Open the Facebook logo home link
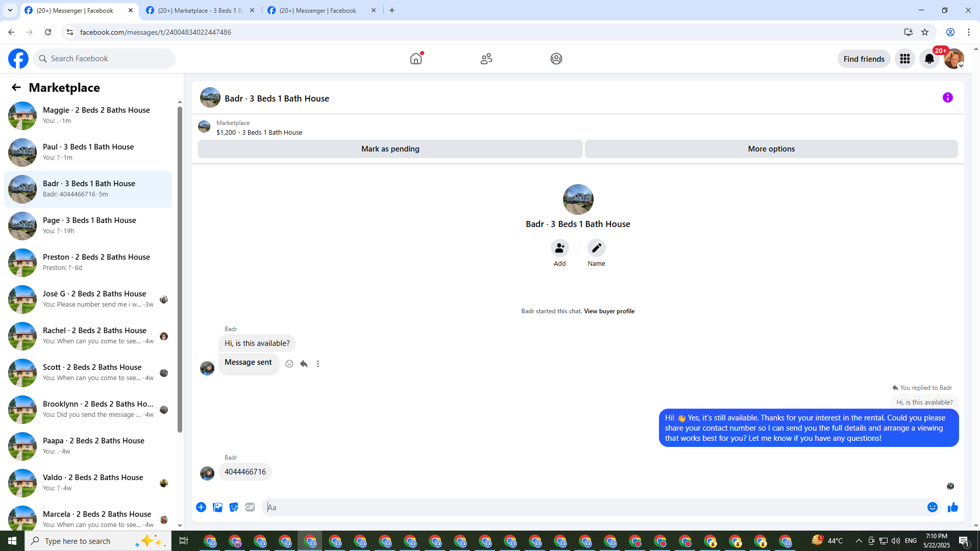The width and height of the screenshot is (980, 551). [x=18, y=59]
